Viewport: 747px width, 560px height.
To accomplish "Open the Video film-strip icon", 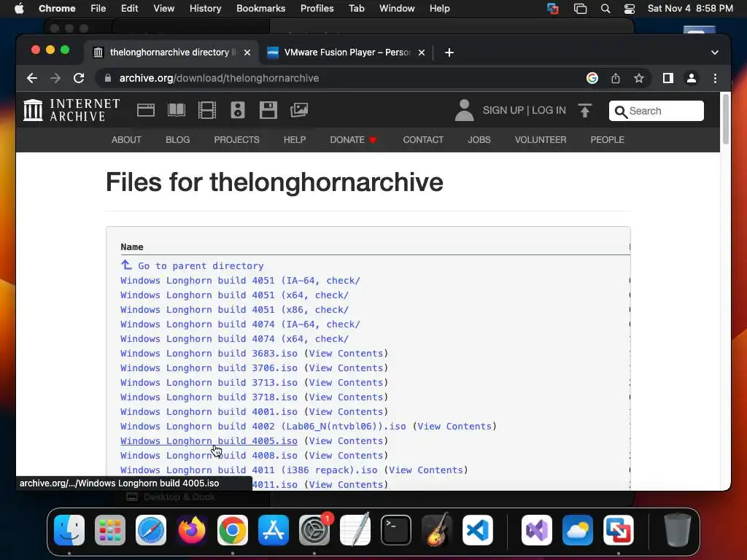I will click(x=206, y=110).
